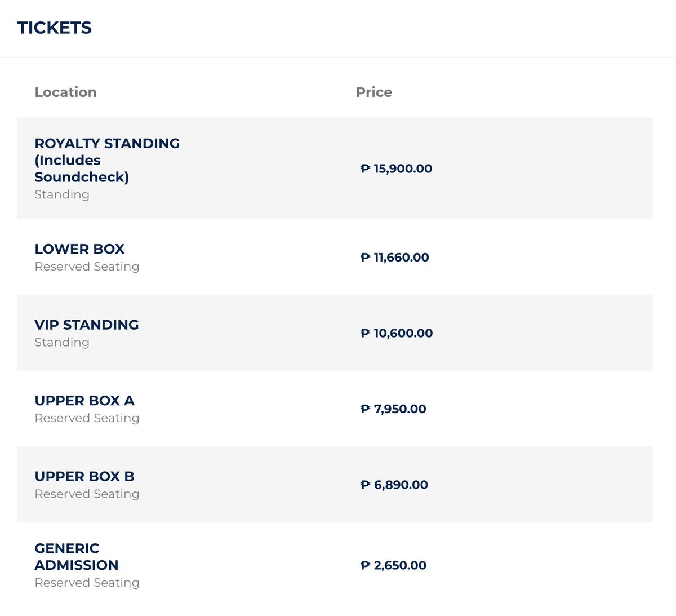Select the Location column header
Screen dimensions: 676x616
coord(65,92)
